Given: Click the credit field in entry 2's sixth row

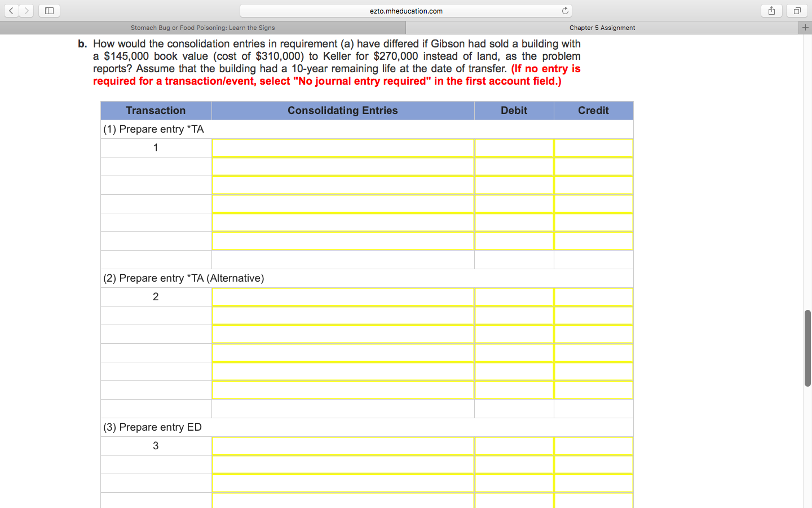Looking at the screenshot, I should point(594,390).
